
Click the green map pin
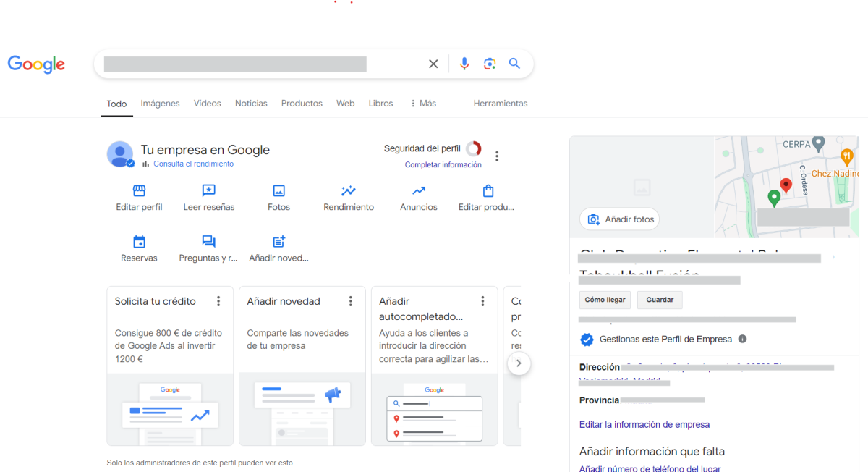773,198
